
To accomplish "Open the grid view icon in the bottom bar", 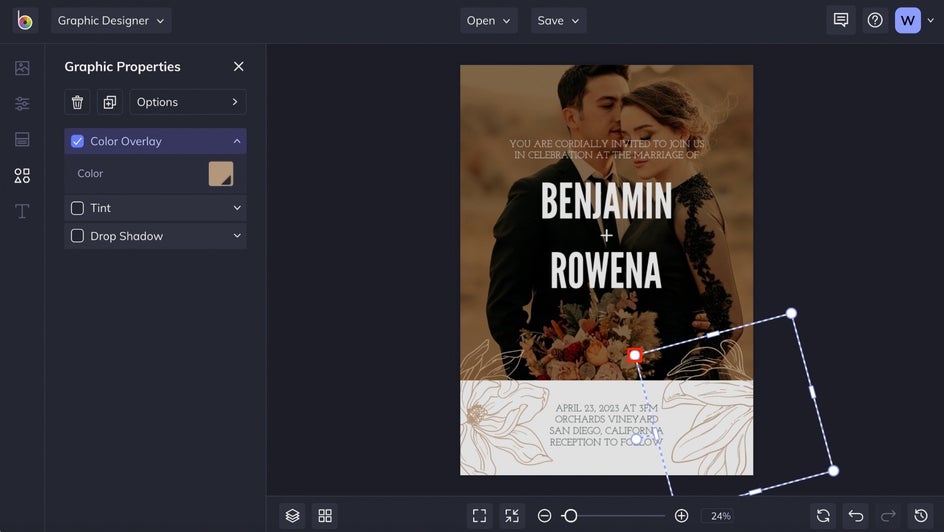I will [325, 516].
